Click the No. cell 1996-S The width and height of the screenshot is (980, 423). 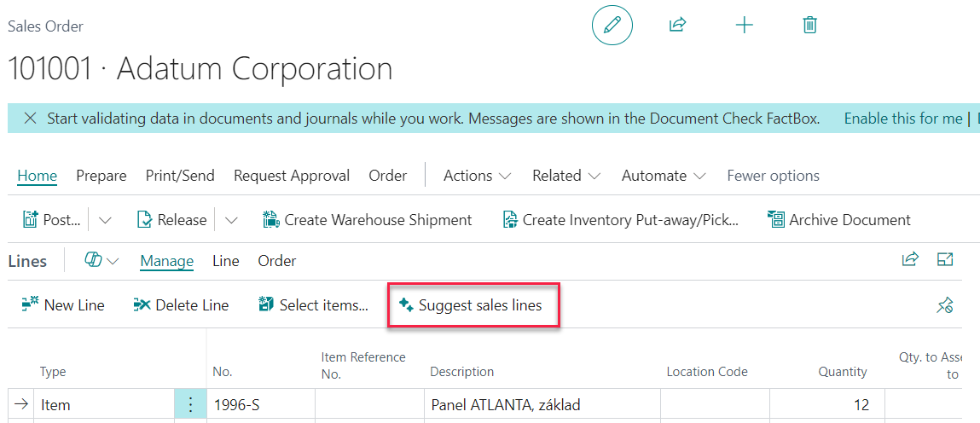(261, 405)
